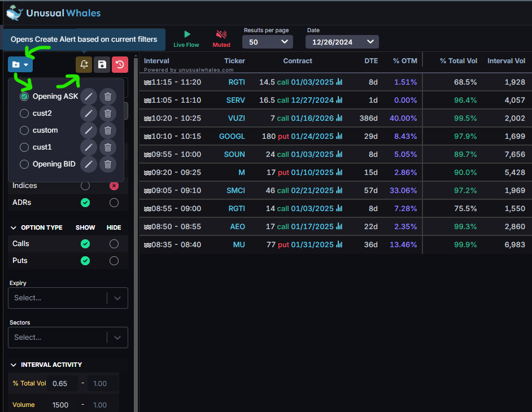Open chart icon for M 17 put
532x412 pixels.
click(x=339, y=172)
